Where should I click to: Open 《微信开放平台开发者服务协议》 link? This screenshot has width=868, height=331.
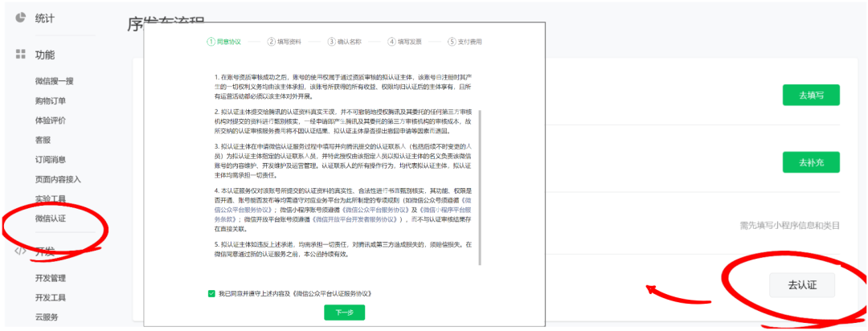355,219
